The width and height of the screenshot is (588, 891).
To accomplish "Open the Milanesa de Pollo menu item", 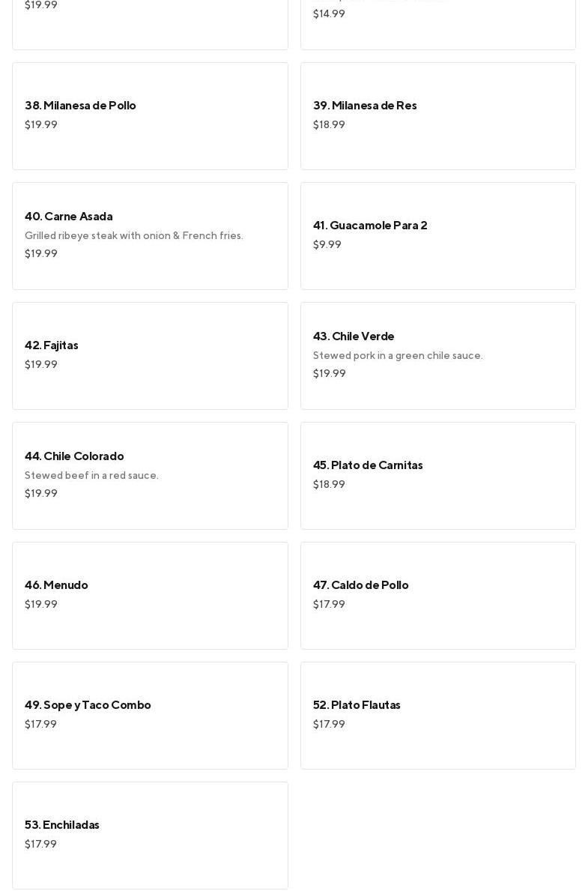I will [x=80, y=106].
